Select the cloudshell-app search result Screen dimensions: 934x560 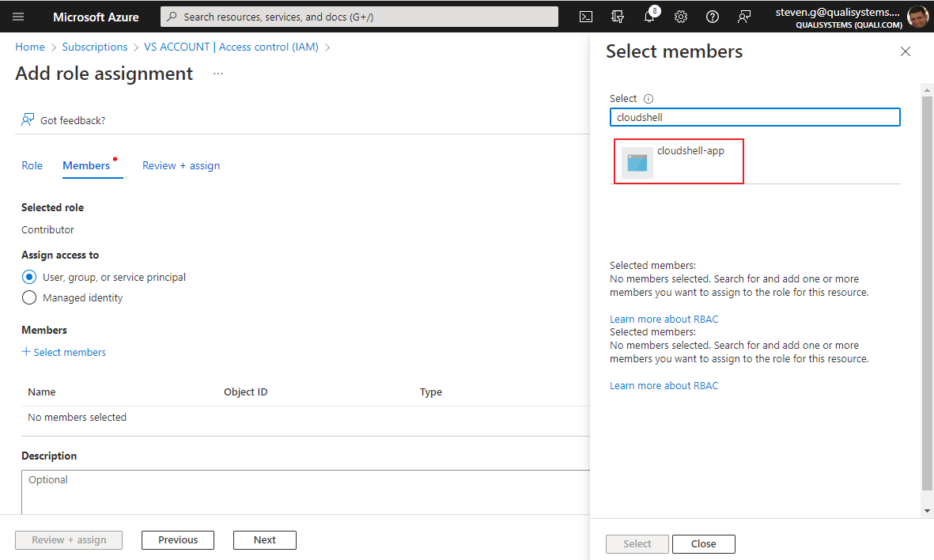pyautogui.click(x=679, y=161)
